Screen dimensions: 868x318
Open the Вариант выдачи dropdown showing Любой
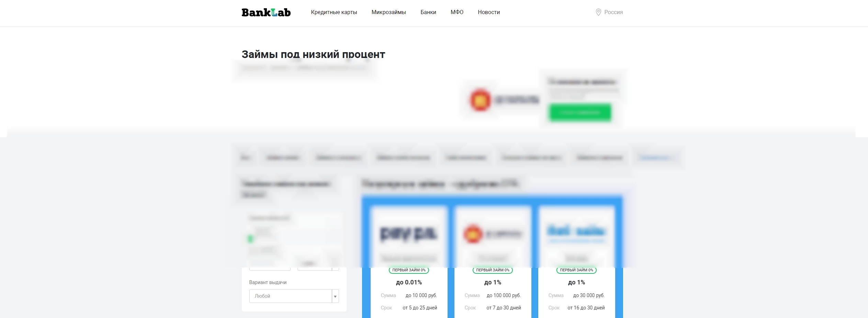294,296
